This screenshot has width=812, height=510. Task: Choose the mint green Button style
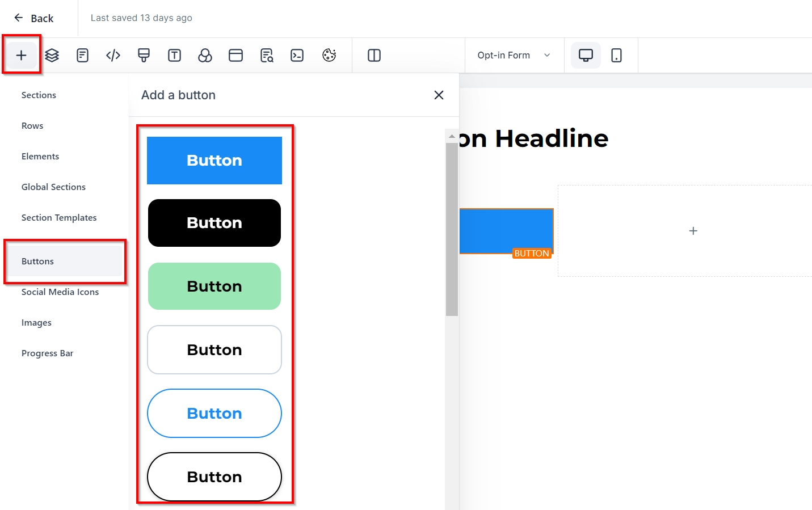(x=214, y=286)
